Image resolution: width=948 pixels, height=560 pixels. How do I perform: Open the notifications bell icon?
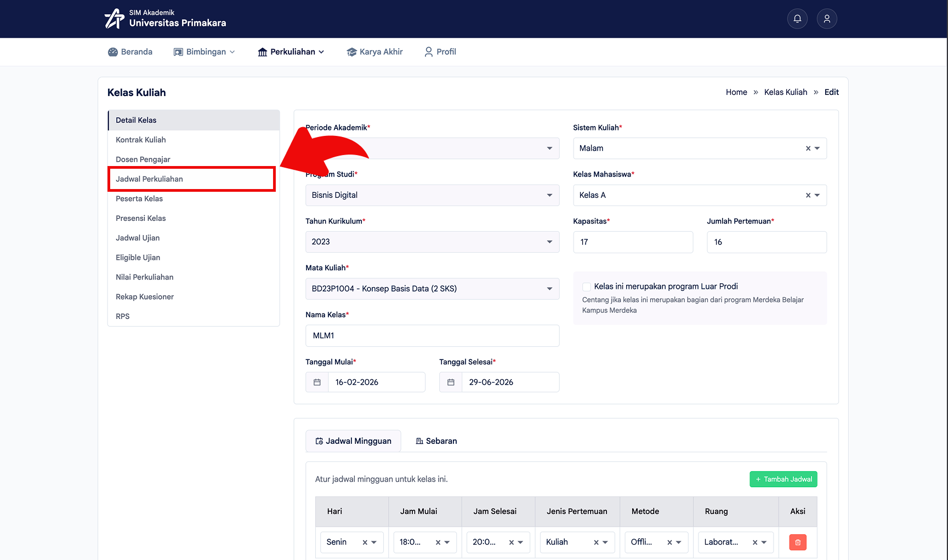point(797,19)
